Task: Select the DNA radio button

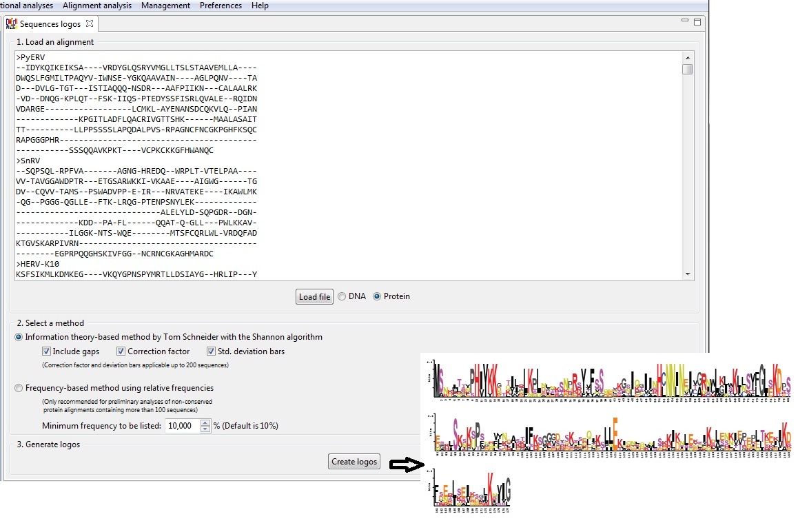Action: [342, 296]
